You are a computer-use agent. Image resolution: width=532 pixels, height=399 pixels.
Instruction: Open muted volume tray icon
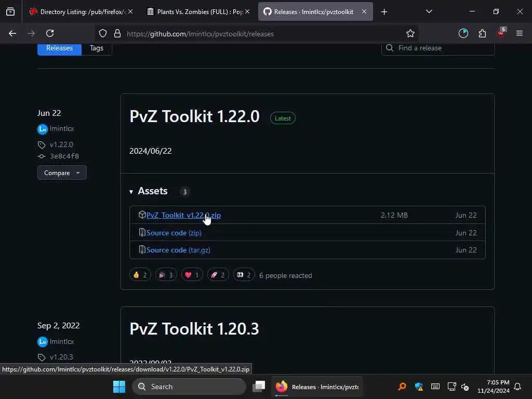tap(465, 387)
